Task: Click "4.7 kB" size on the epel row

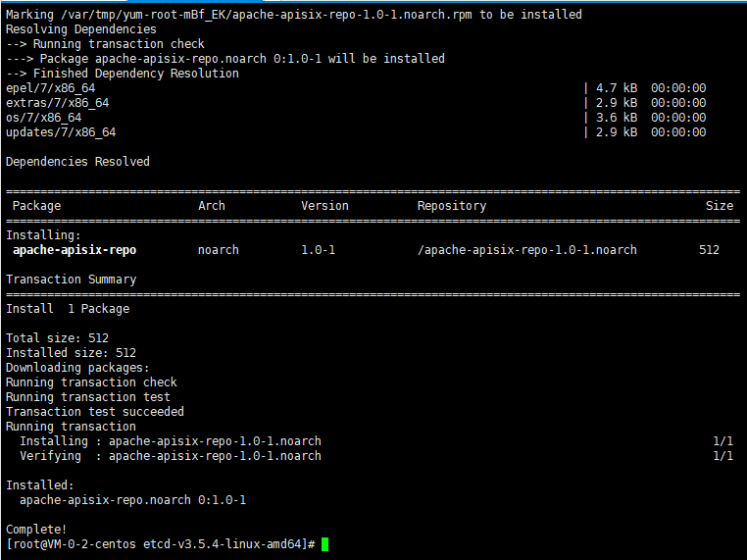Action: [617, 88]
